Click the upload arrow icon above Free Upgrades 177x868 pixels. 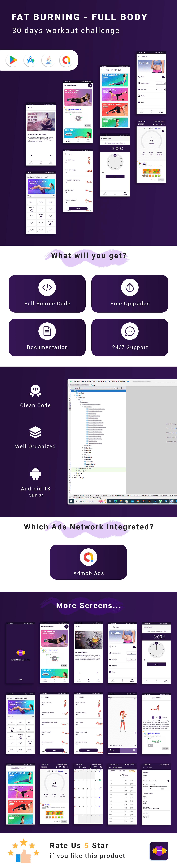pos(130,287)
